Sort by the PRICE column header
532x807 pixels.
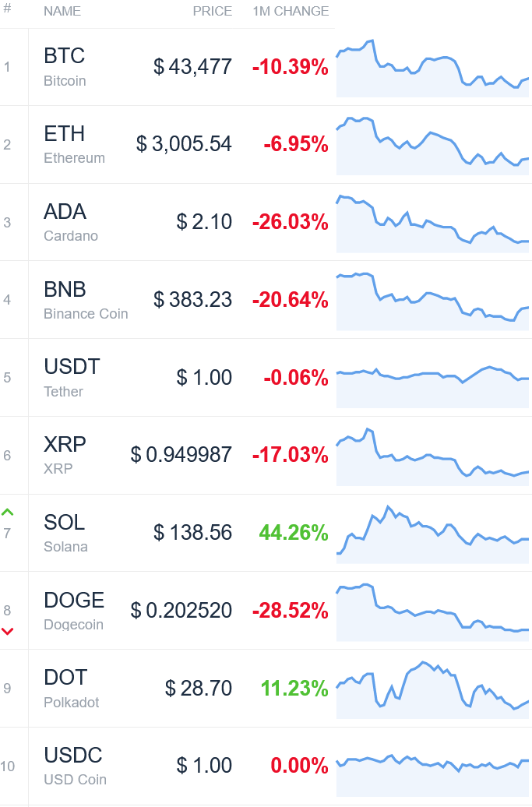(213, 12)
